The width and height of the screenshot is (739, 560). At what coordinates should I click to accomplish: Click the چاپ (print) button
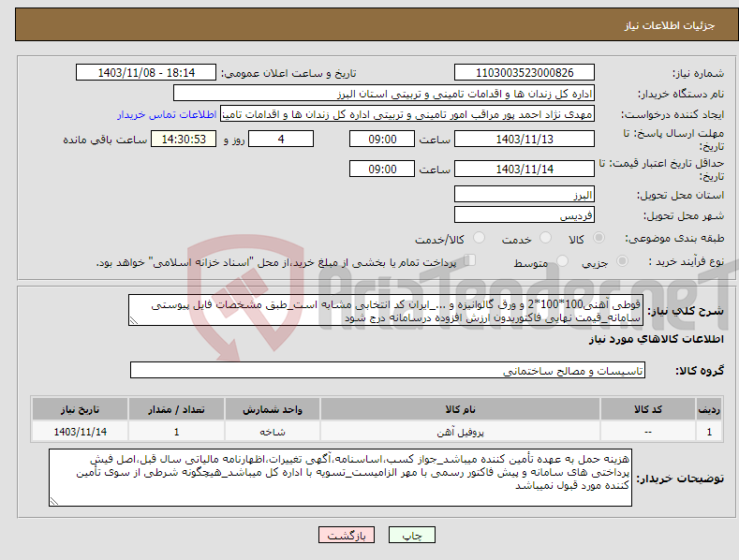coord(411,535)
